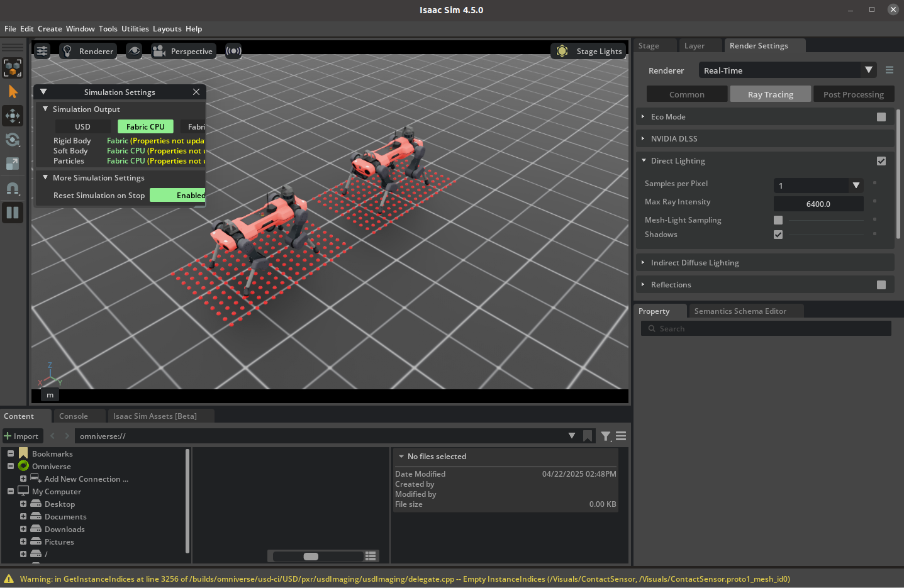The height and width of the screenshot is (588, 904).
Task: Open the Samples per Pixel dropdown
Action: [818, 186]
